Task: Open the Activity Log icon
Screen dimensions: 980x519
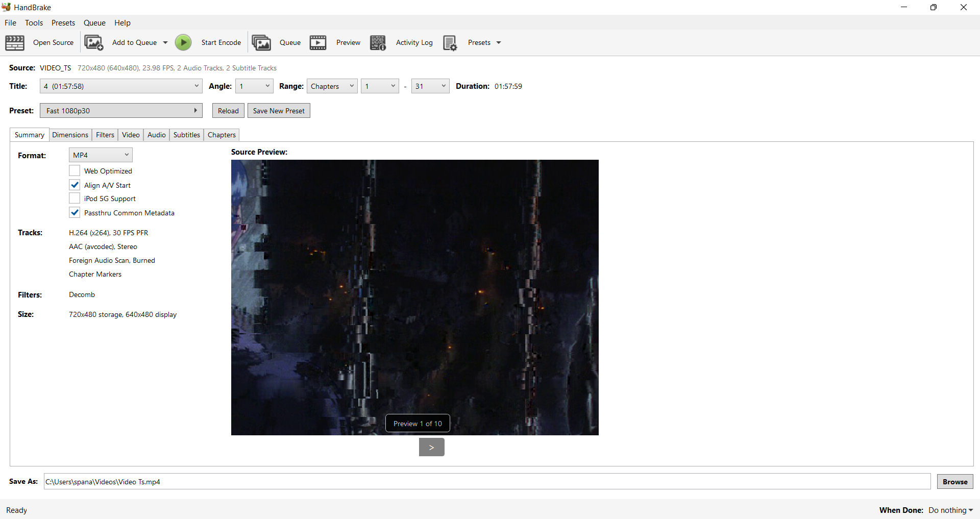Action: coord(378,43)
